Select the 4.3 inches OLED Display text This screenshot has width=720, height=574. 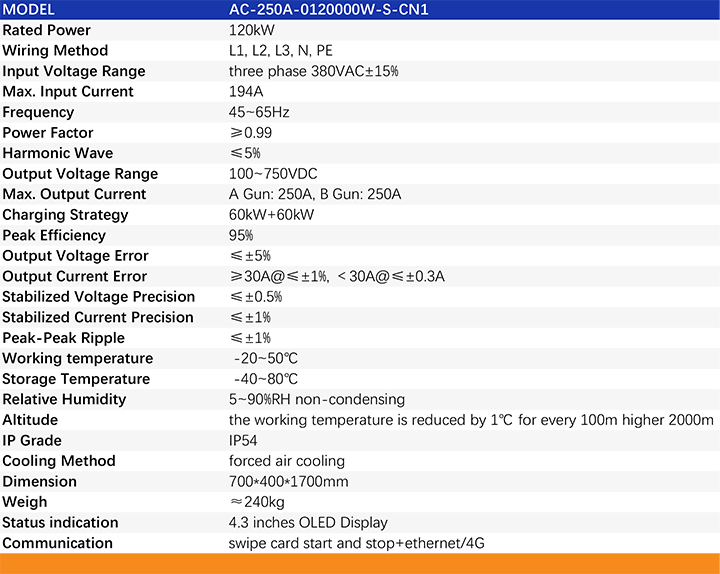click(308, 522)
